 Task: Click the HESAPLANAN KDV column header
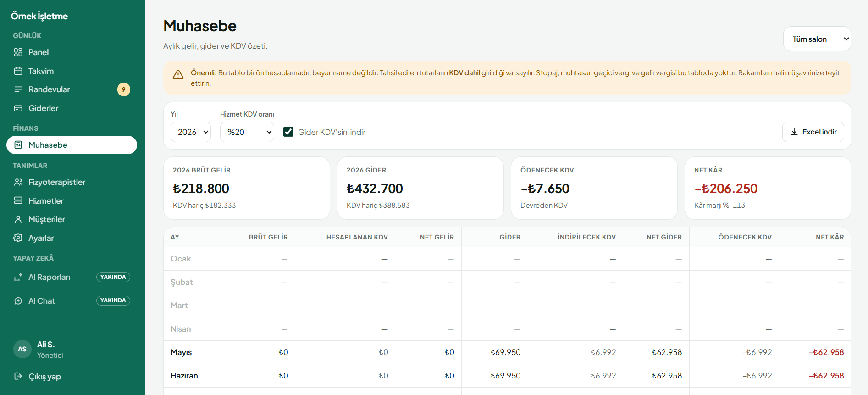[357, 237]
